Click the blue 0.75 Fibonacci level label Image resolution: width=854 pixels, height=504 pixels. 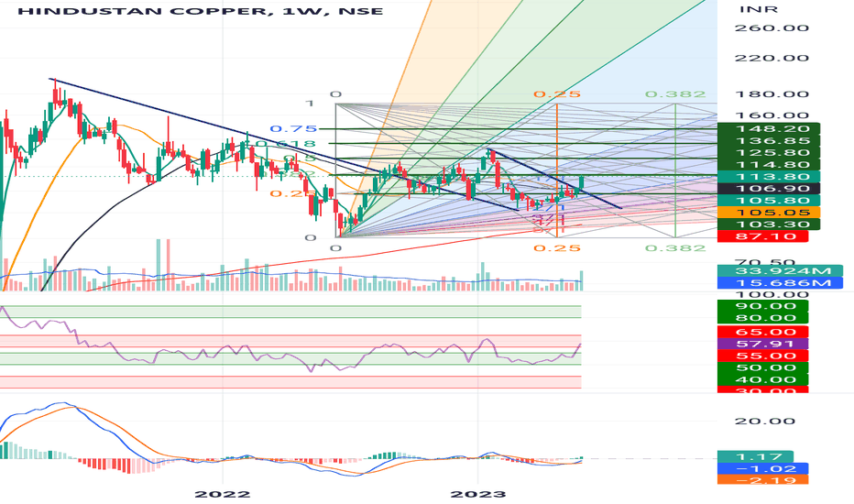pos(293,129)
